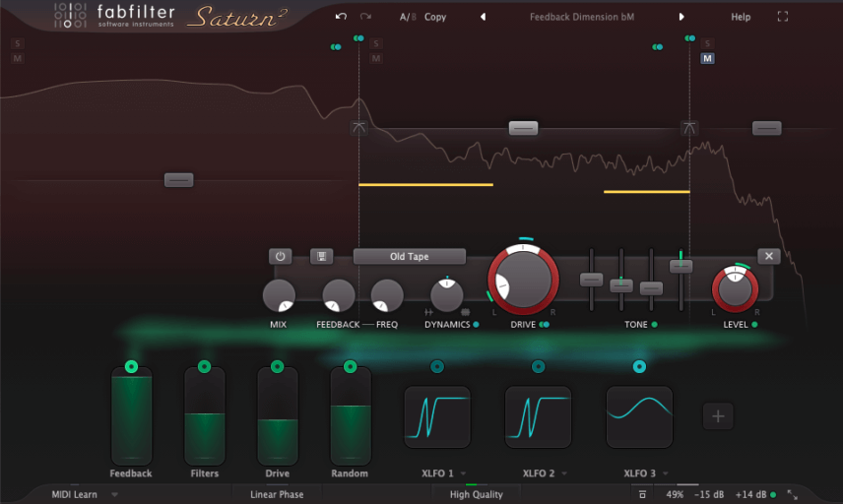Click the Filters modulation slider
Image resolution: width=843 pixels, height=504 pixels.
pyautogui.click(x=204, y=416)
